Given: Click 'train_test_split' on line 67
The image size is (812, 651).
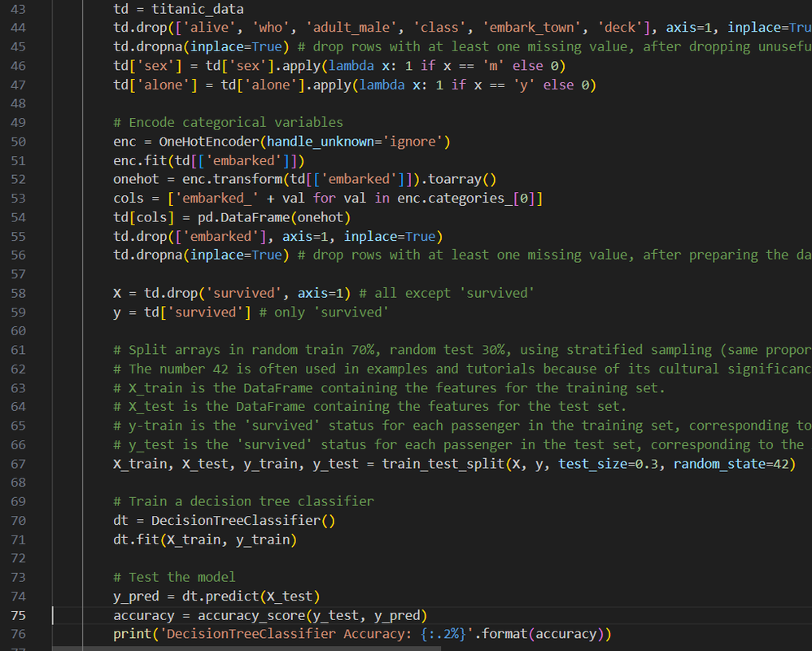Looking at the screenshot, I should [443, 464].
